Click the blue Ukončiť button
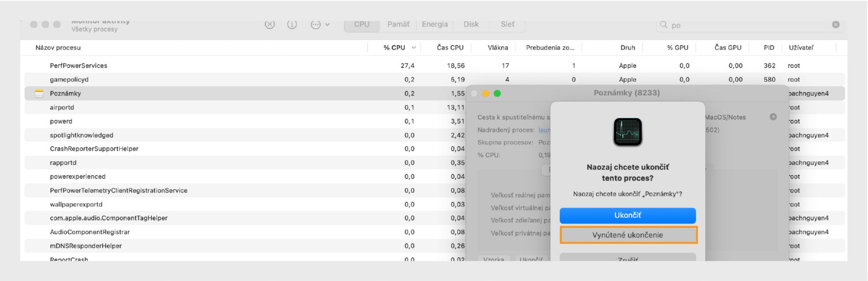This screenshot has width=868, height=281. click(x=627, y=215)
